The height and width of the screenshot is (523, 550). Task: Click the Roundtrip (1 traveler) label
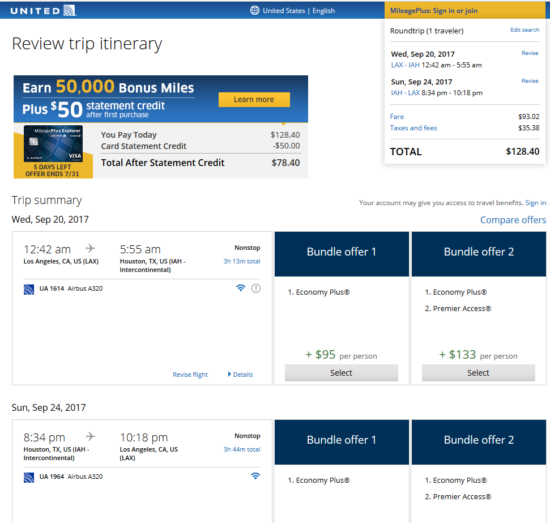pyautogui.click(x=427, y=31)
